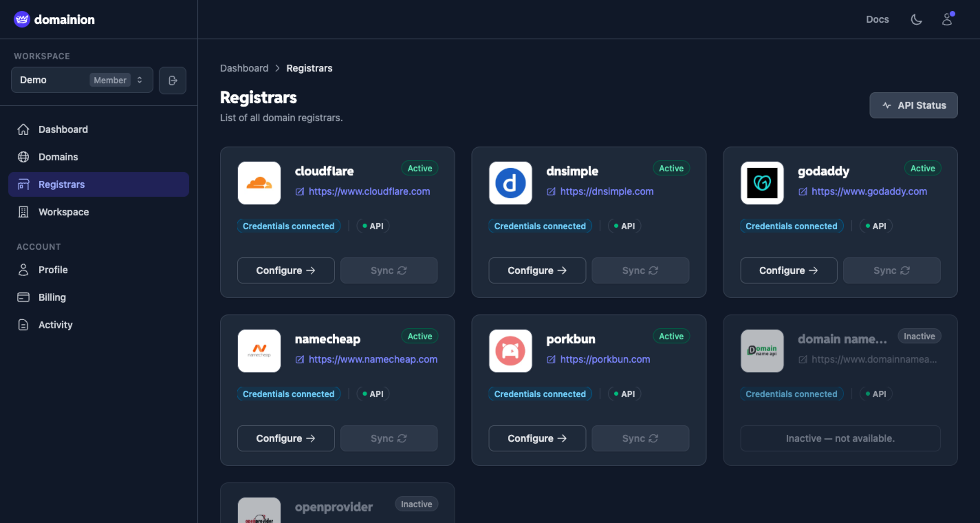Click external link icon beside cloudflare URL
980x523 pixels.
click(x=300, y=191)
